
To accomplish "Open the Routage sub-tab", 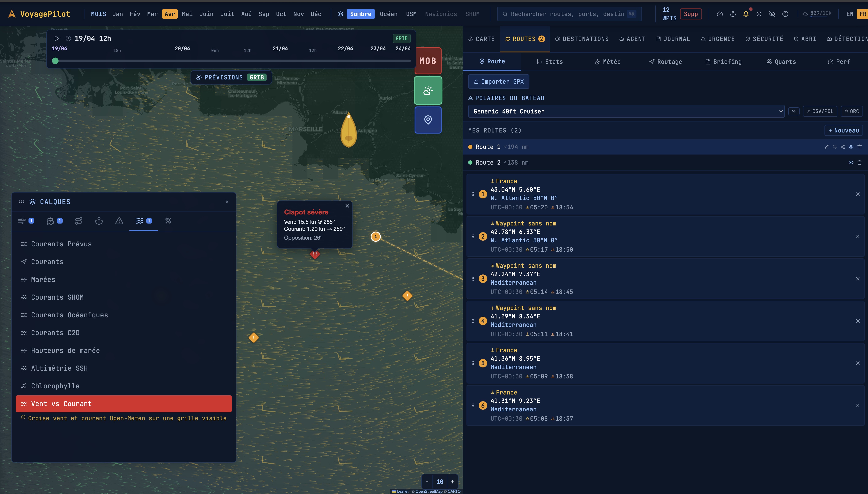I will point(666,62).
